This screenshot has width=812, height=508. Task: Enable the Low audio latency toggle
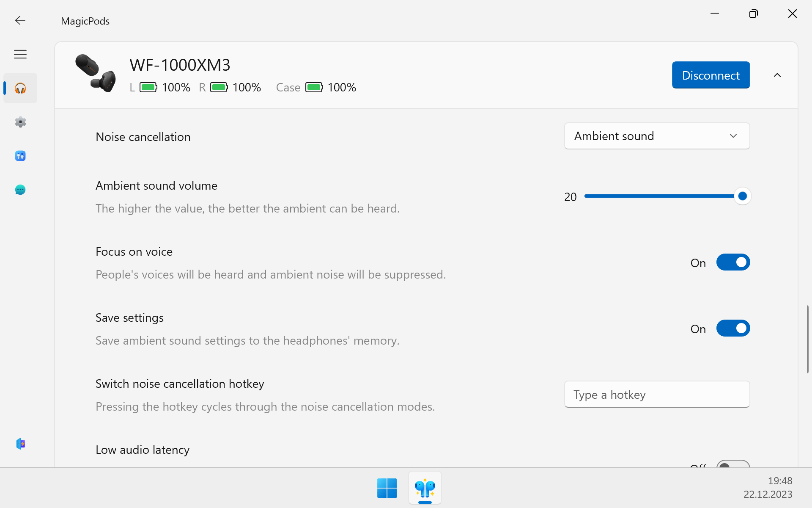[x=733, y=464]
